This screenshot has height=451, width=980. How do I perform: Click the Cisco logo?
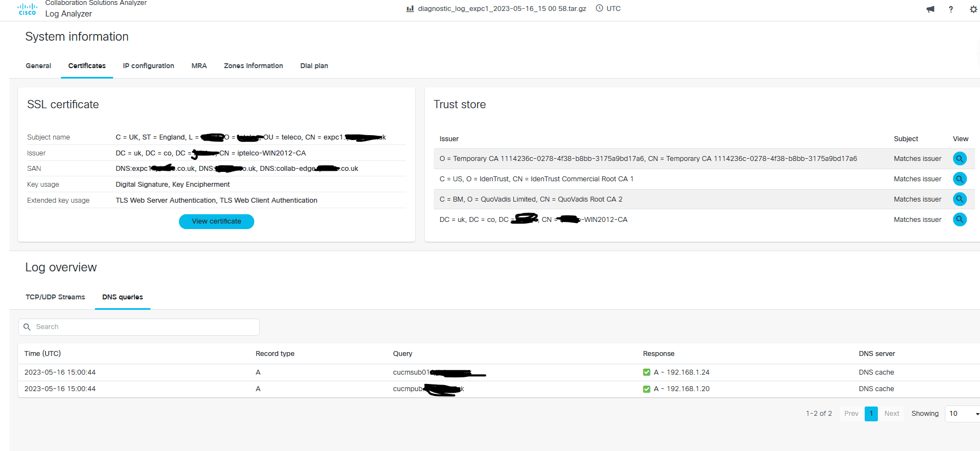pyautogui.click(x=27, y=9)
